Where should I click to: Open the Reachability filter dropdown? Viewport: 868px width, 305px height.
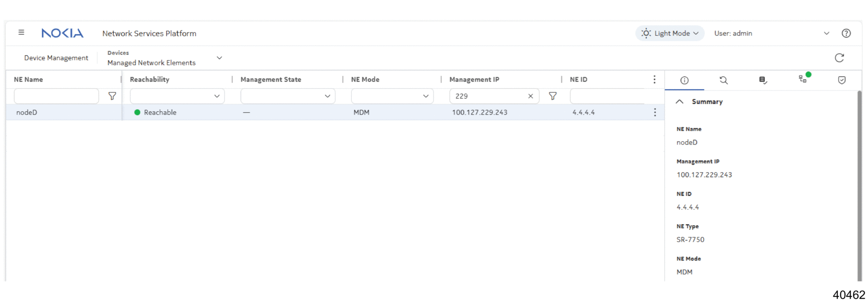(177, 96)
